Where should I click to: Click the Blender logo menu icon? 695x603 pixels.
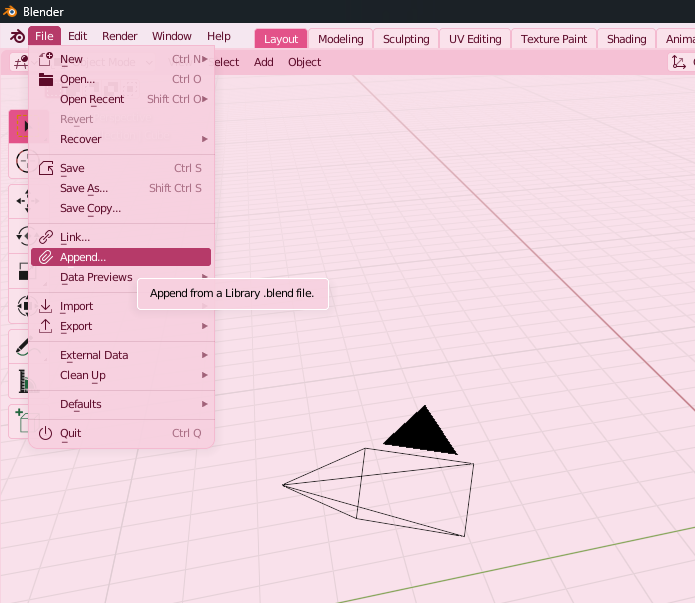(17, 36)
